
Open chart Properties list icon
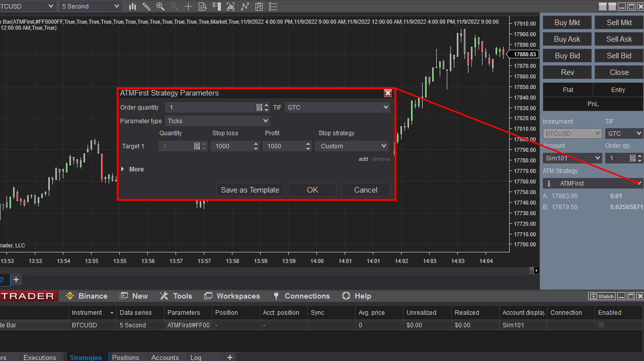(273, 7)
